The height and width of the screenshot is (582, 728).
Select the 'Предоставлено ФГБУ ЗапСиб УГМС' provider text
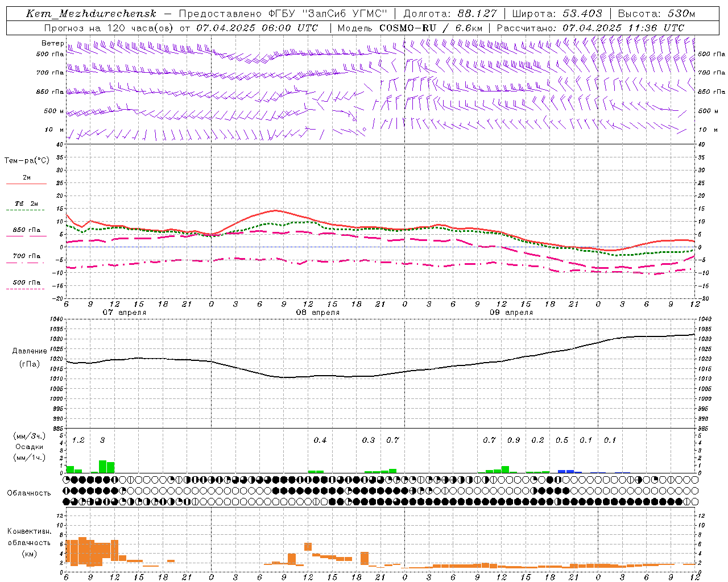pos(283,14)
